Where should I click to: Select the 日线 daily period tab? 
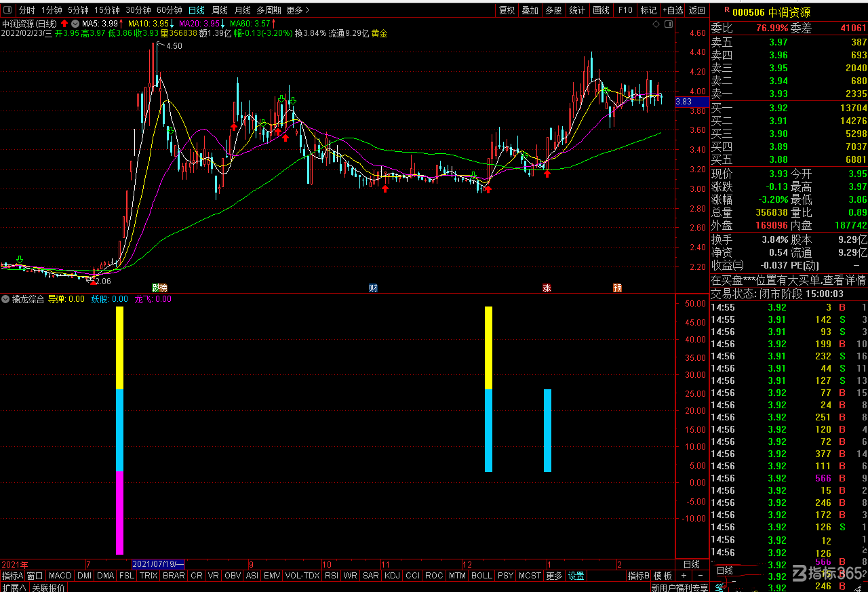tap(197, 10)
